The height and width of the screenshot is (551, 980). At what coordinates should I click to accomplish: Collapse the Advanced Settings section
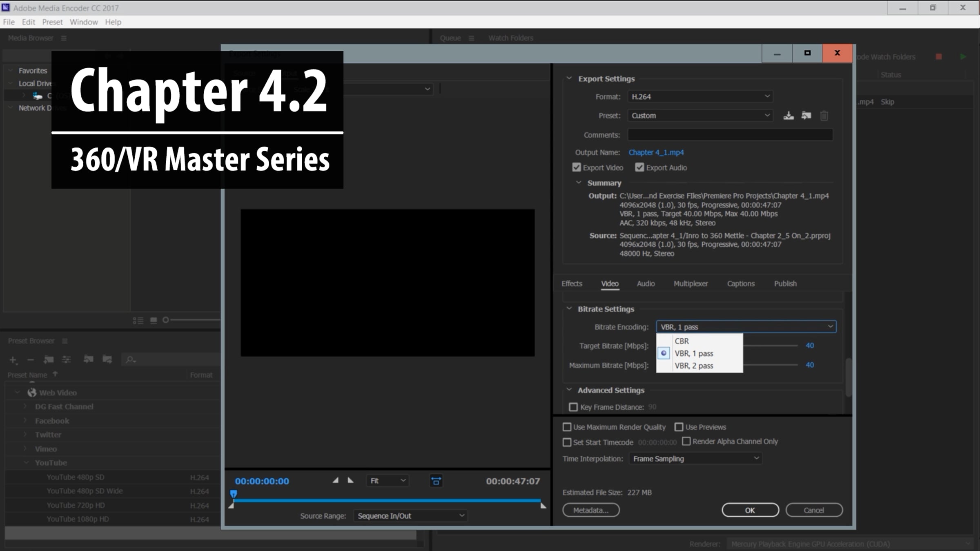point(569,390)
